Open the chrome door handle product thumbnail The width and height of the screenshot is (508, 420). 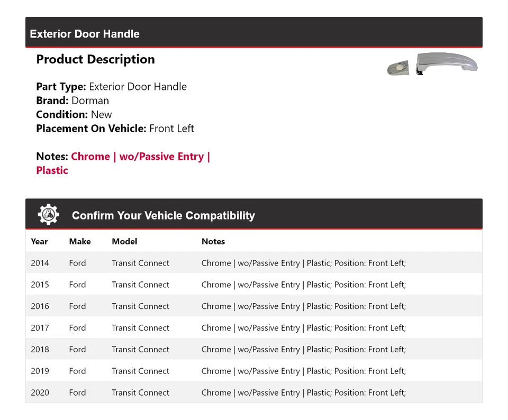432,65
